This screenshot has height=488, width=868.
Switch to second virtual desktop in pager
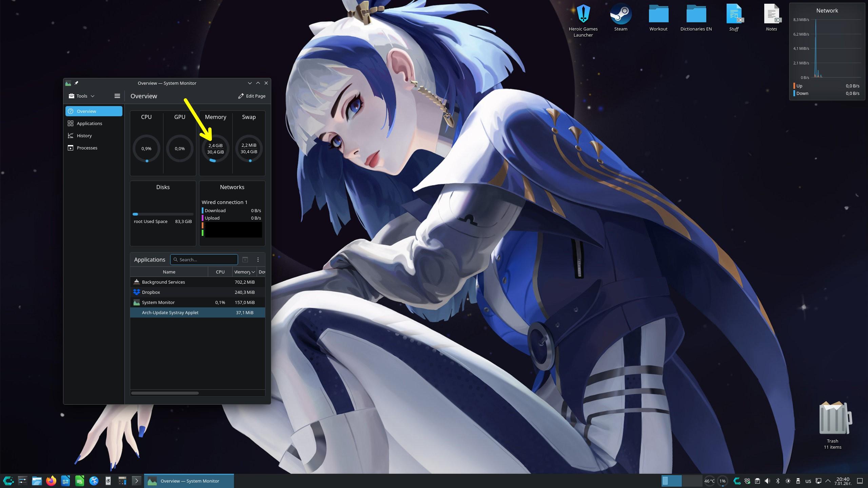[x=692, y=481]
